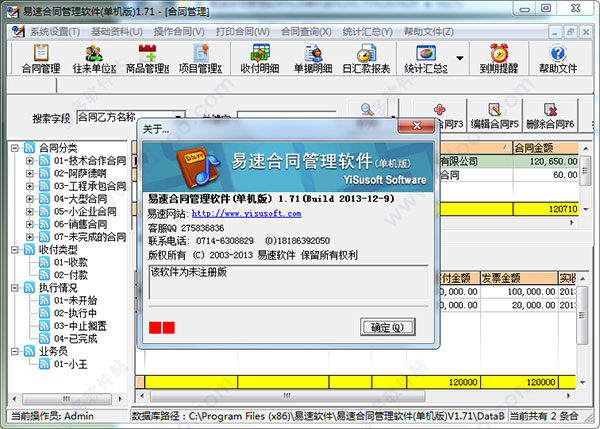Expand the 01-技术合作合同 node

click(x=29, y=161)
